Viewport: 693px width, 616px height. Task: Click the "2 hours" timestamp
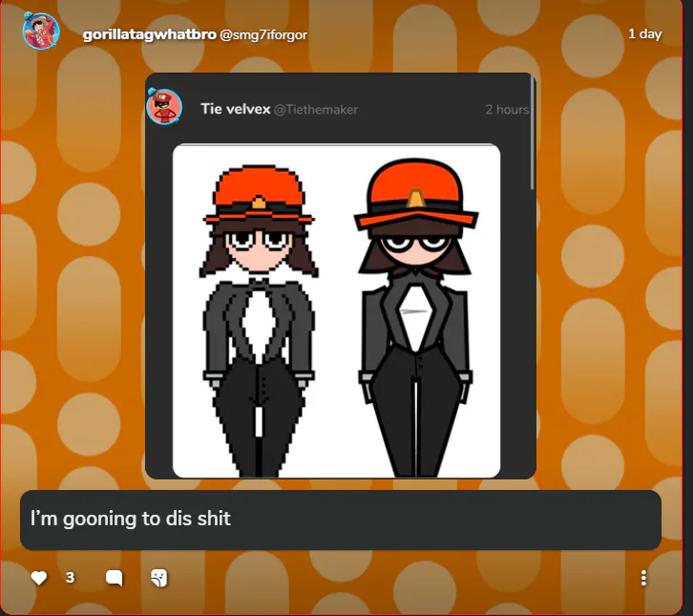pos(507,109)
